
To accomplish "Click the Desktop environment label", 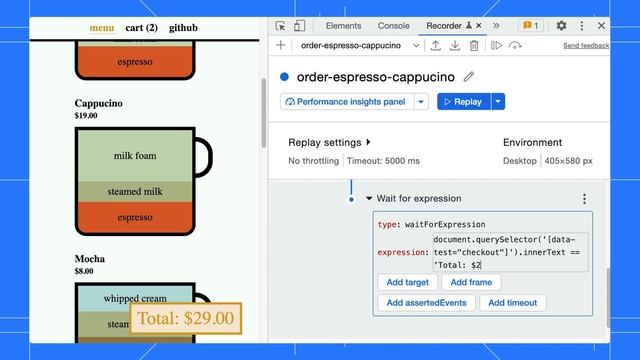I will 520,161.
